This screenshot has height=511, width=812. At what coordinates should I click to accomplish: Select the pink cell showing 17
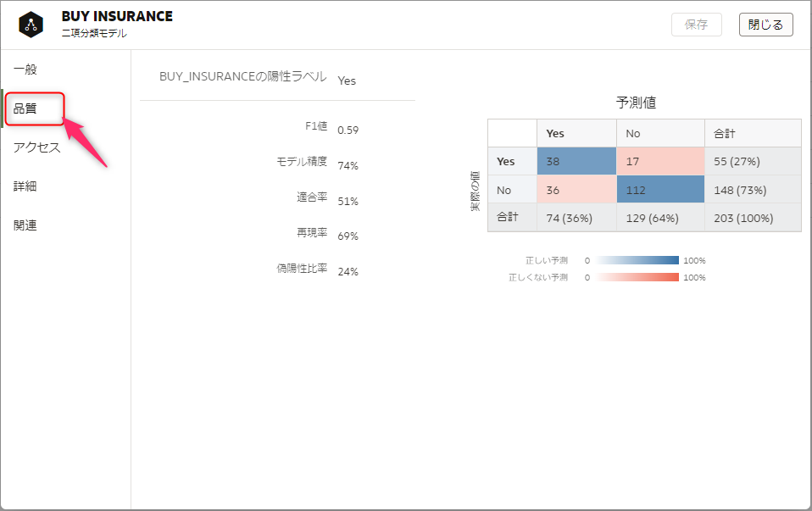[660, 161]
